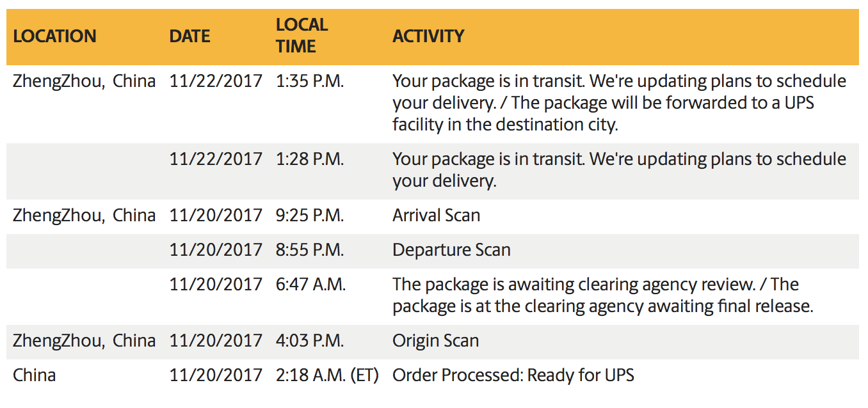Screen dimensions: 868x408
Task: Select the 1:28 P.M. time cell
Action: coord(310,159)
